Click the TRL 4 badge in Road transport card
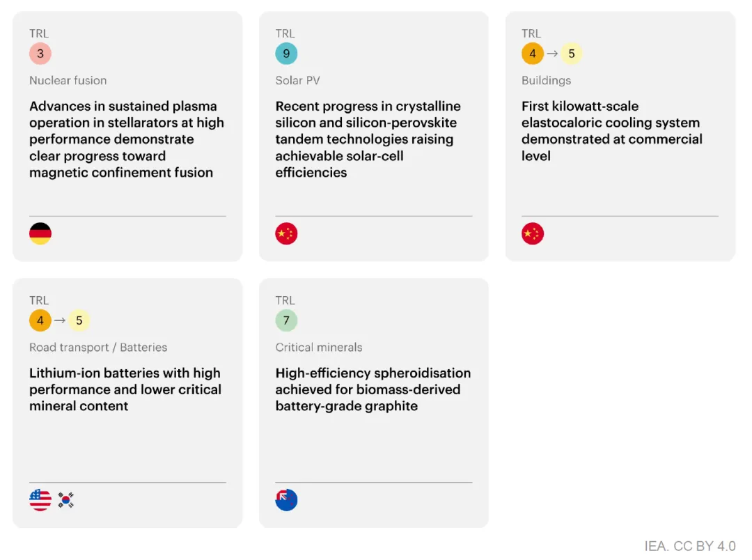752x560 pixels. (40, 320)
